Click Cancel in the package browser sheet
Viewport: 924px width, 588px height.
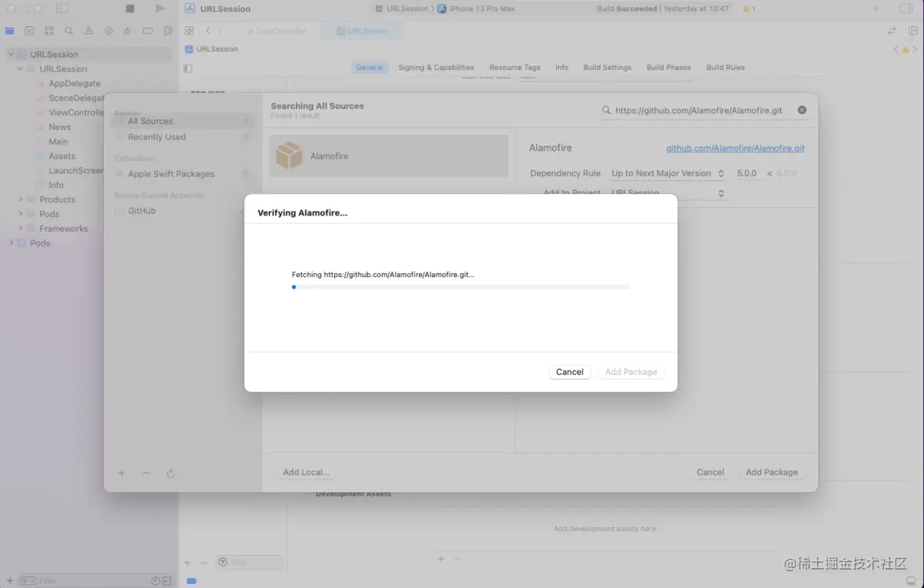pos(710,473)
